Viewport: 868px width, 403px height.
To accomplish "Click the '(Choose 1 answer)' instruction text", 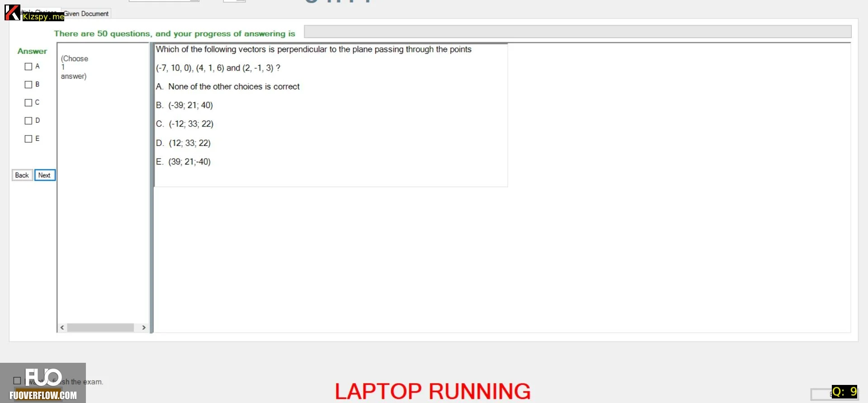I will click(75, 67).
